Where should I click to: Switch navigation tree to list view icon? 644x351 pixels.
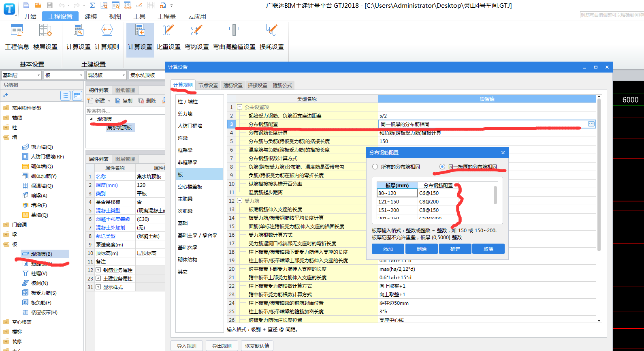(65, 96)
